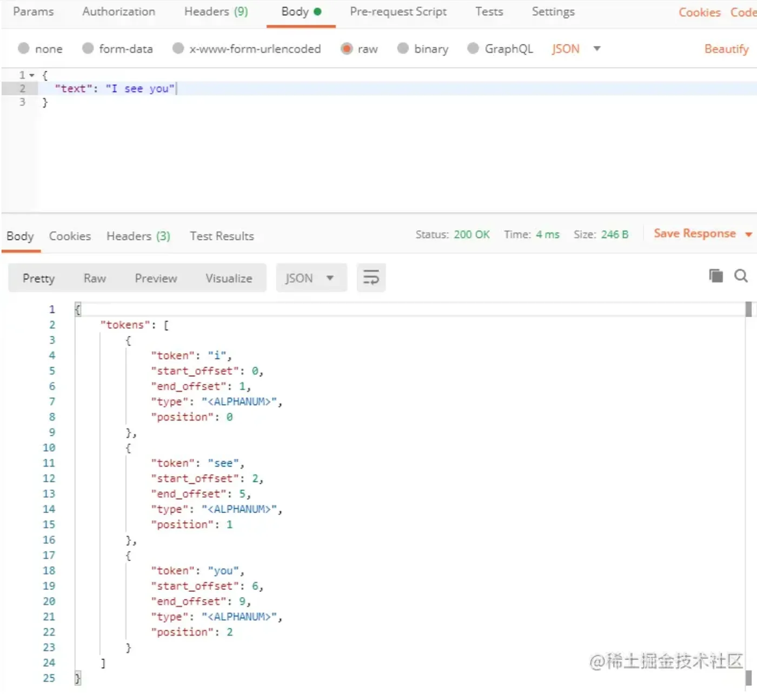The image size is (757, 700).
Task: Collapse the request JSON fold arrow at line 1
Action: click(x=32, y=75)
